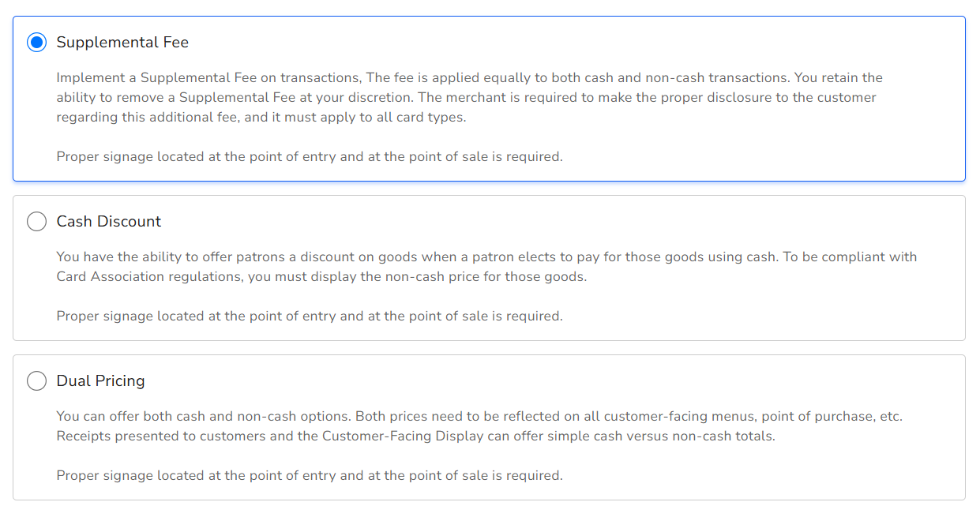Click the signage note under Dual Pricing
This screenshot has height=517, width=980.
tap(309, 475)
